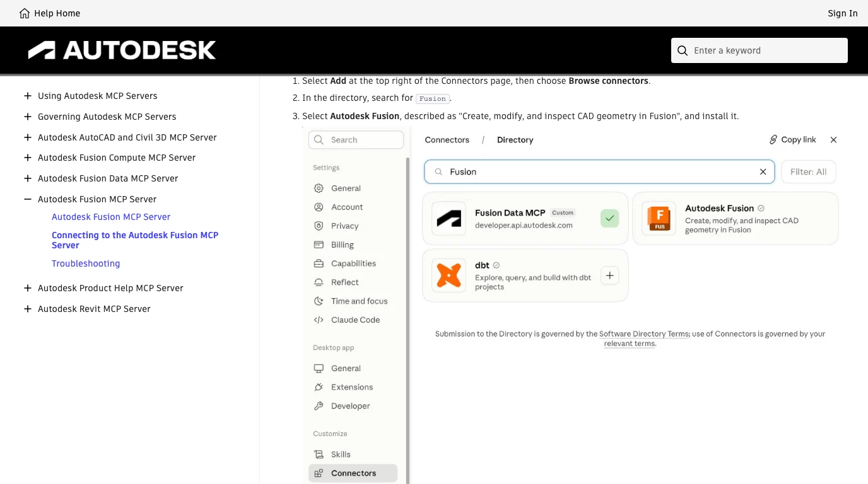Image resolution: width=868 pixels, height=484 pixels.
Task: Click the Help Home house icon
Action: (25, 13)
